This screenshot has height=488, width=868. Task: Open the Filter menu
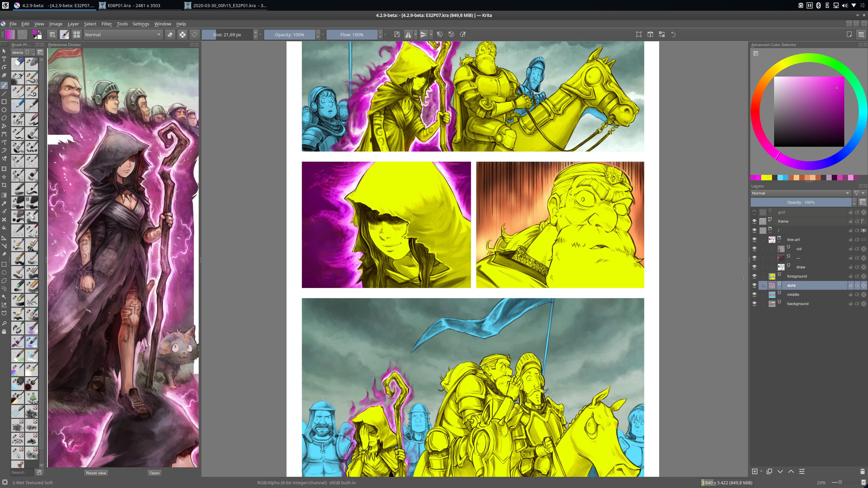pyautogui.click(x=106, y=24)
